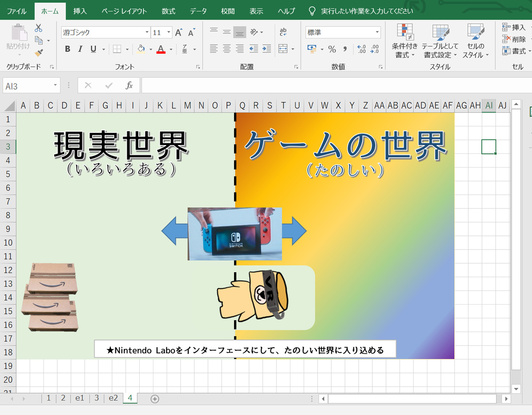
Task: Align cell text to the right
Action: coord(240,48)
